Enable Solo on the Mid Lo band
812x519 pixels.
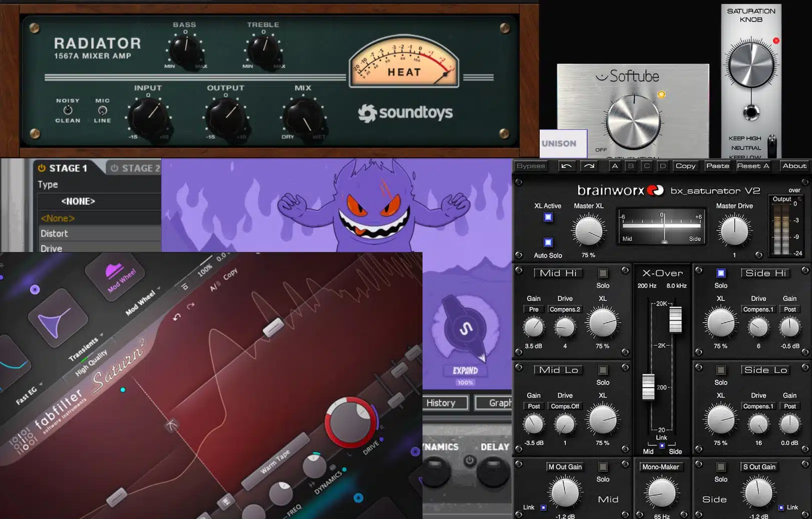603,370
